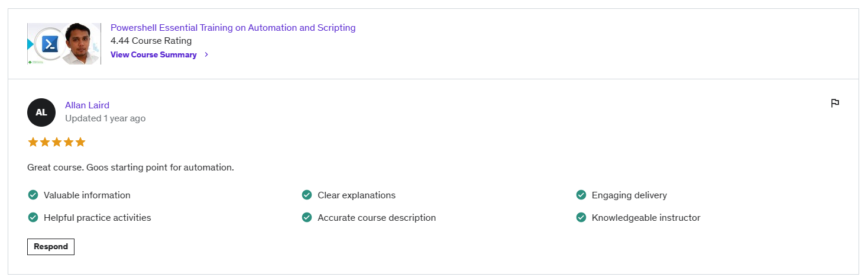868x280 pixels.
Task: Click the Valuable information label
Action: [x=87, y=195]
